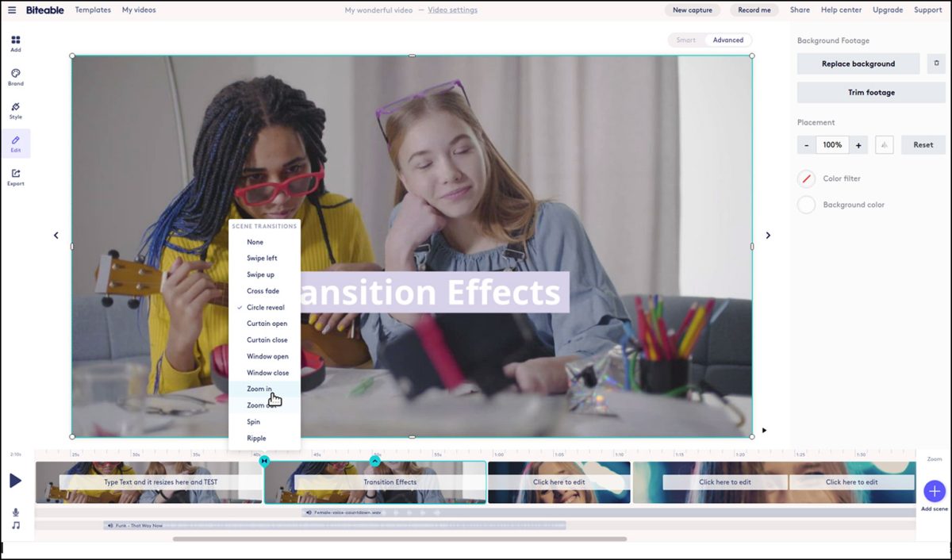Click Replace background button
Viewport: 952px width, 560px height.
[x=858, y=63]
